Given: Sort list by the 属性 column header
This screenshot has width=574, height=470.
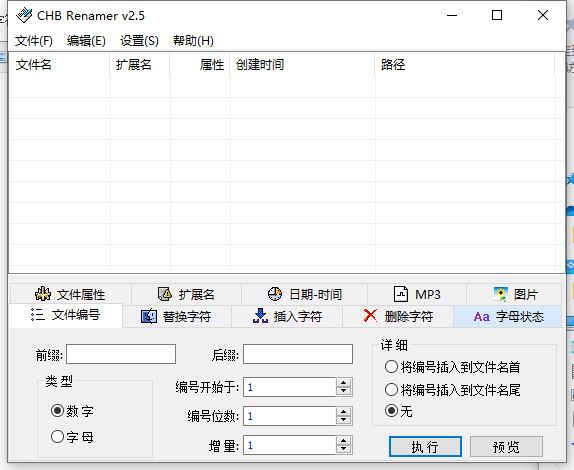Looking at the screenshot, I should 200,65.
